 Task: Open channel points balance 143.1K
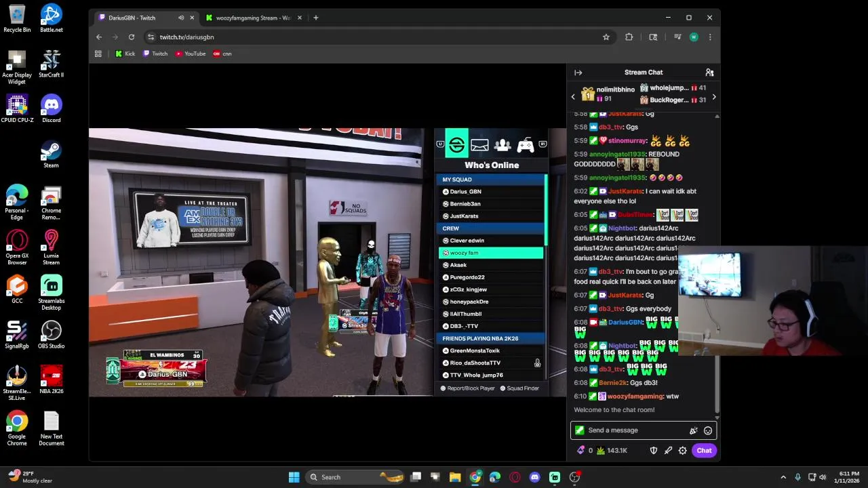(x=612, y=451)
